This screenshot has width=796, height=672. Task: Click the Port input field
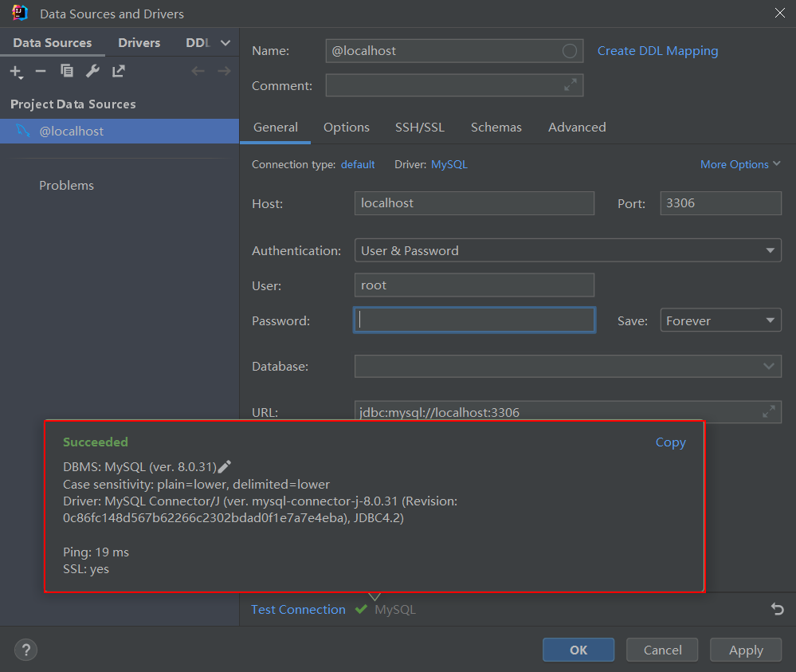pos(720,203)
